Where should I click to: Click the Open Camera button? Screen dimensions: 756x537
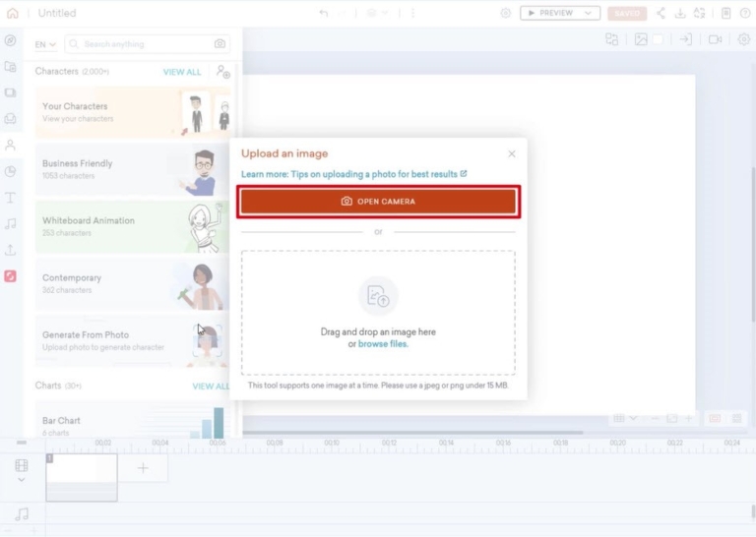coord(378,202)
